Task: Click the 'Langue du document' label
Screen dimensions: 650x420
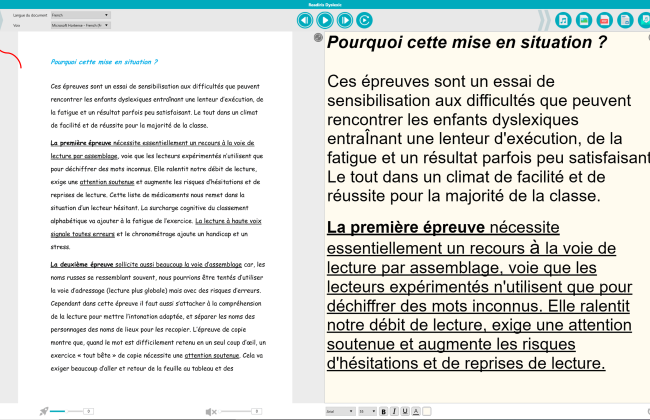Action: tap(30, 15)
